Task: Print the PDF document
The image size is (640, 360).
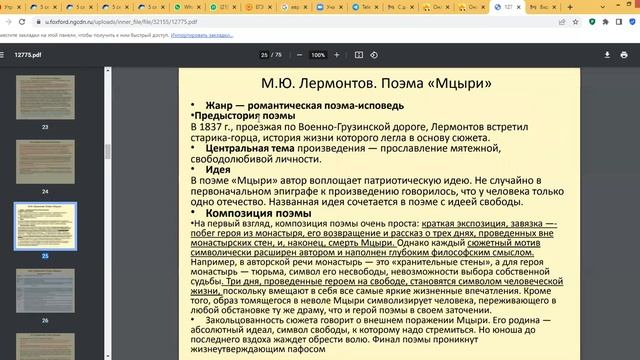Action: 624,55
